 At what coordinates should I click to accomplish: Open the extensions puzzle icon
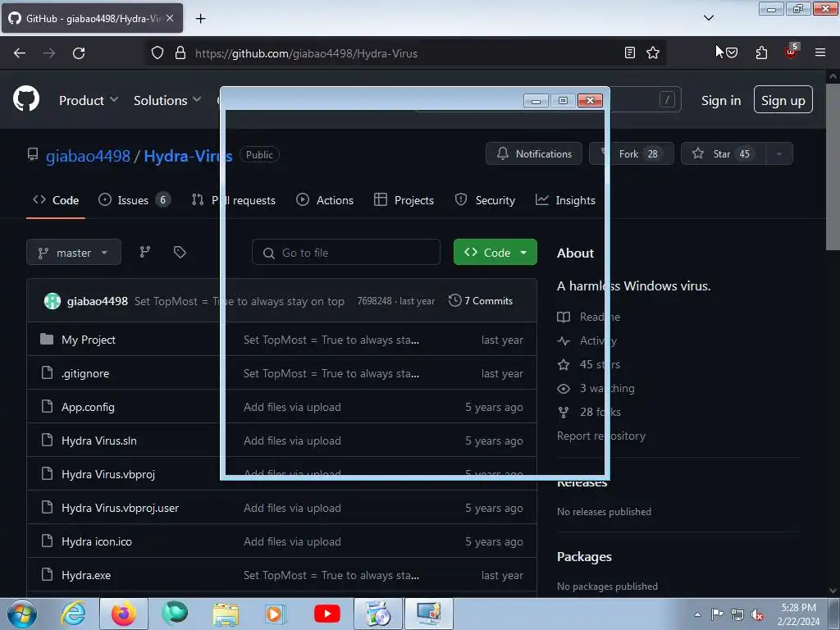(761, 52)
